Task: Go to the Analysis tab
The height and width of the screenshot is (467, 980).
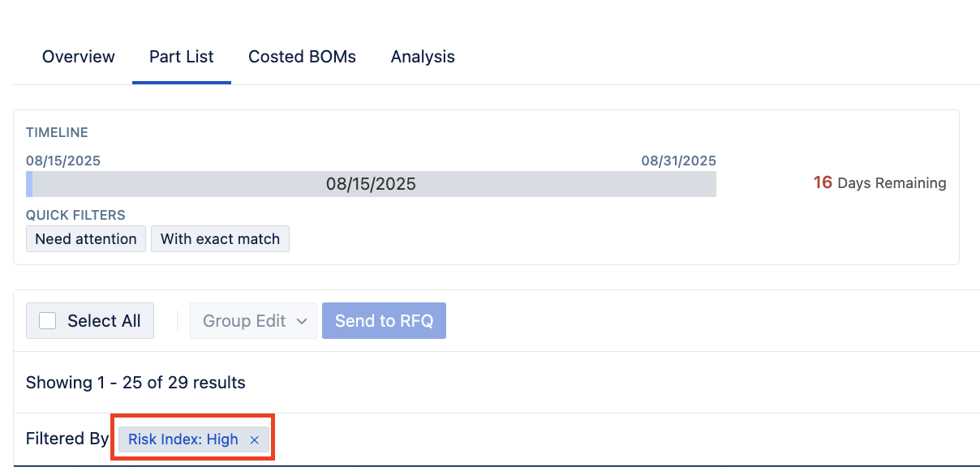Action: (x=423, y=57)
